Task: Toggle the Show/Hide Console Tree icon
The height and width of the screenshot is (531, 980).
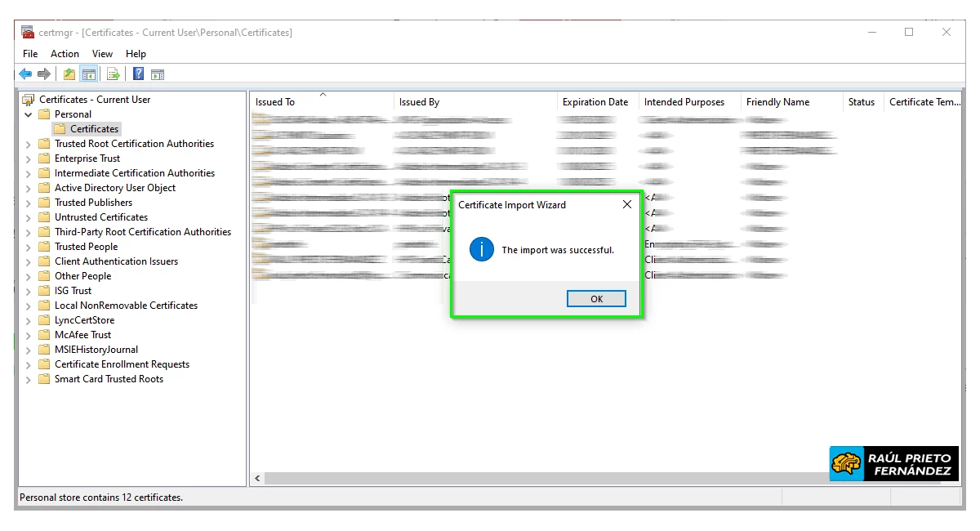Action: (x=89, y=74)
